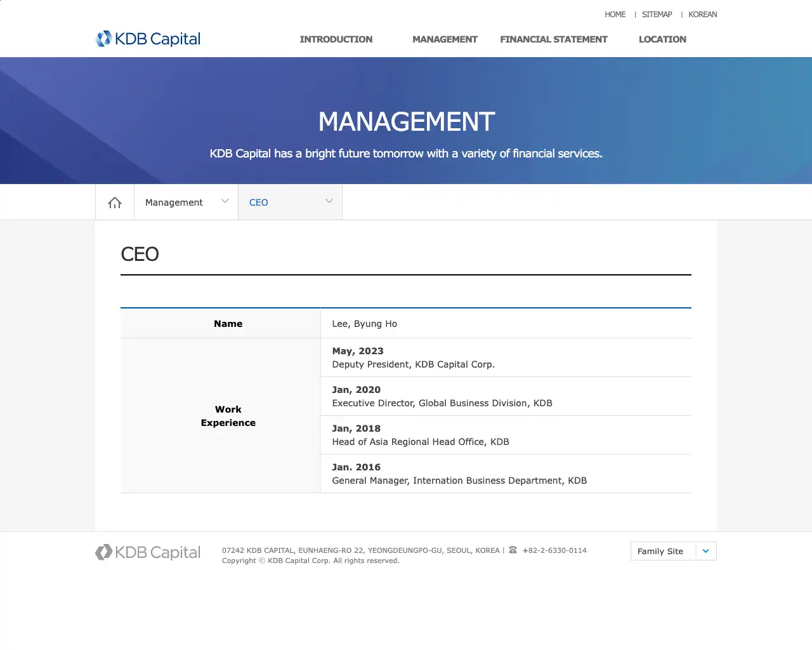812x650 pixels.
Task: Click the May, 2023 Deputy President entry
Action: pyautogui.click(x=413, y=358)
